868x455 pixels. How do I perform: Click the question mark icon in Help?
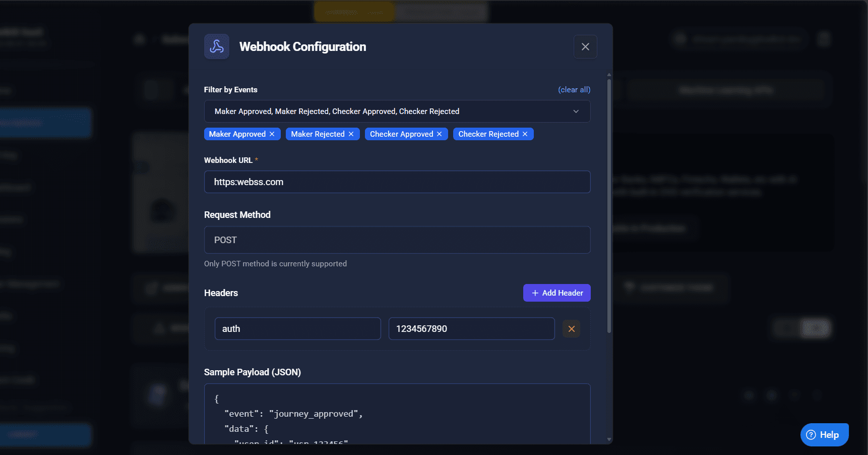811,435
